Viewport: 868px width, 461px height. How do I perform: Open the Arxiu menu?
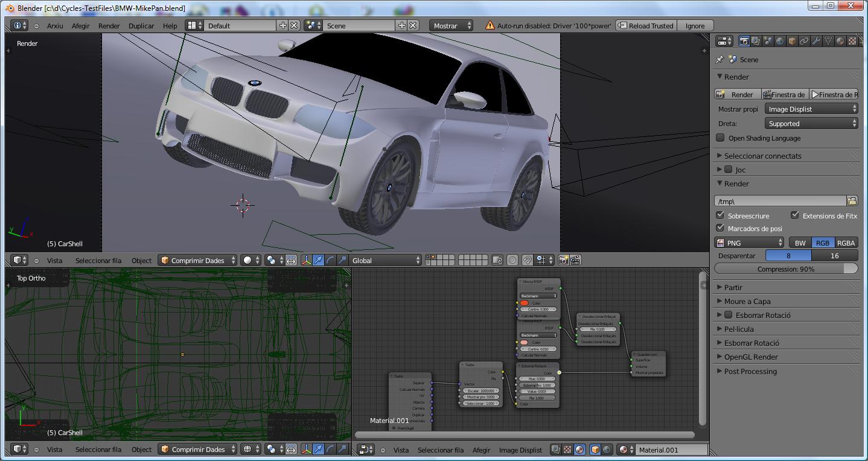[x=55, y=26]
